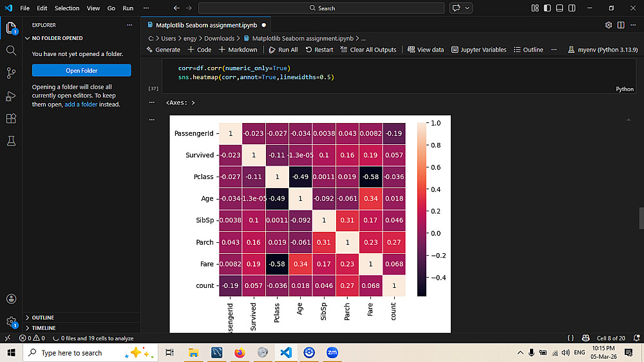Expand the OUTLINE section

click(x=43, y=318)
